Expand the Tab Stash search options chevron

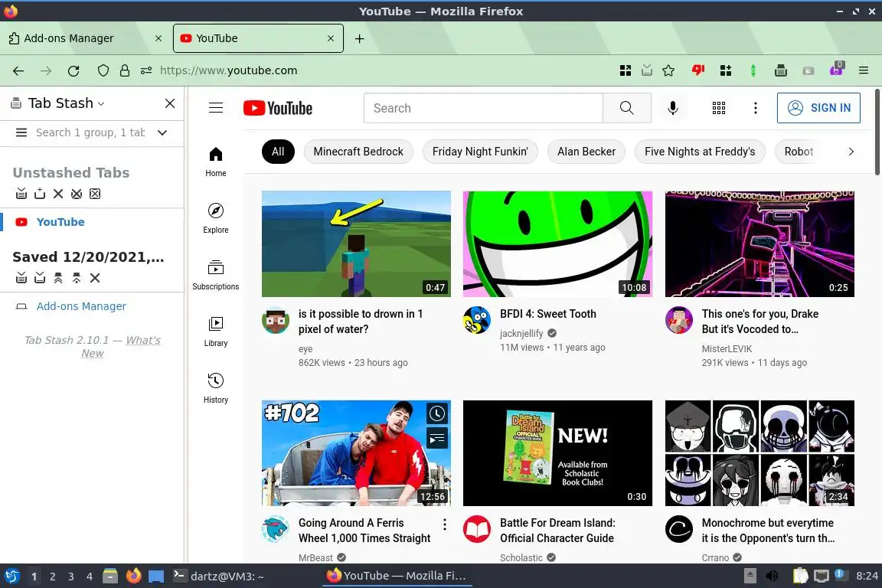pos(162,132)
